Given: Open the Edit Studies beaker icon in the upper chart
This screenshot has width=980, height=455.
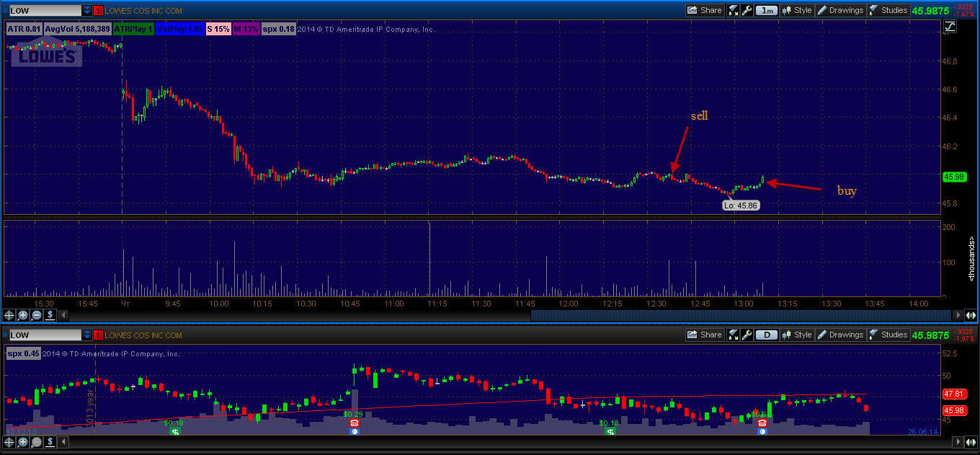Looking at the screenshot, I should [734, 10].
